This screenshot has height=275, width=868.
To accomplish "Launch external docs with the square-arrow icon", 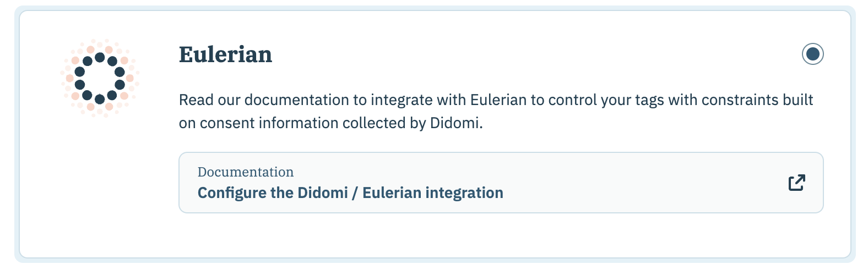I will tap(796, 183).
